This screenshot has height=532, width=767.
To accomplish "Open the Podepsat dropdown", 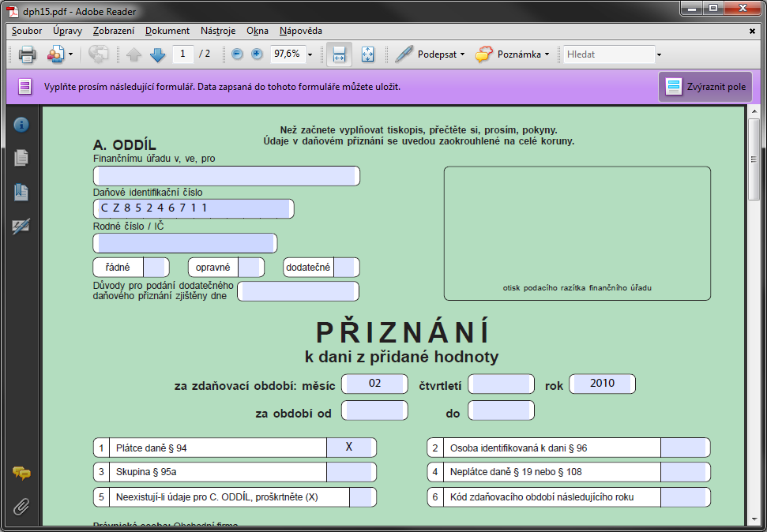I will pyautogui.click(x=462, y=54).
